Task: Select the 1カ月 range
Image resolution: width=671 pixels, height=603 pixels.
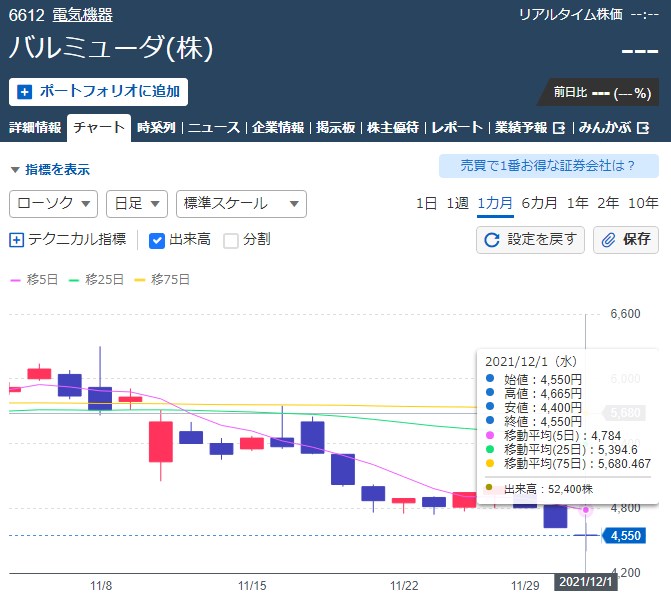Action: (495, 203)
